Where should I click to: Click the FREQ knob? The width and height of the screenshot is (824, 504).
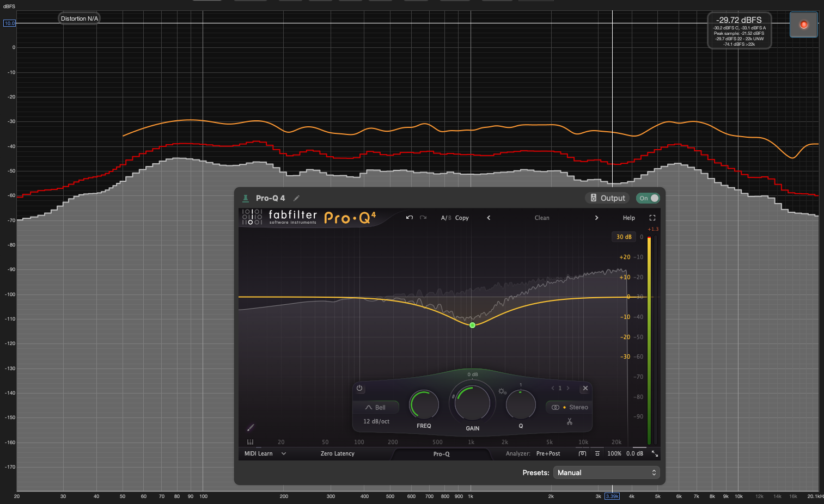coord(424,405)
